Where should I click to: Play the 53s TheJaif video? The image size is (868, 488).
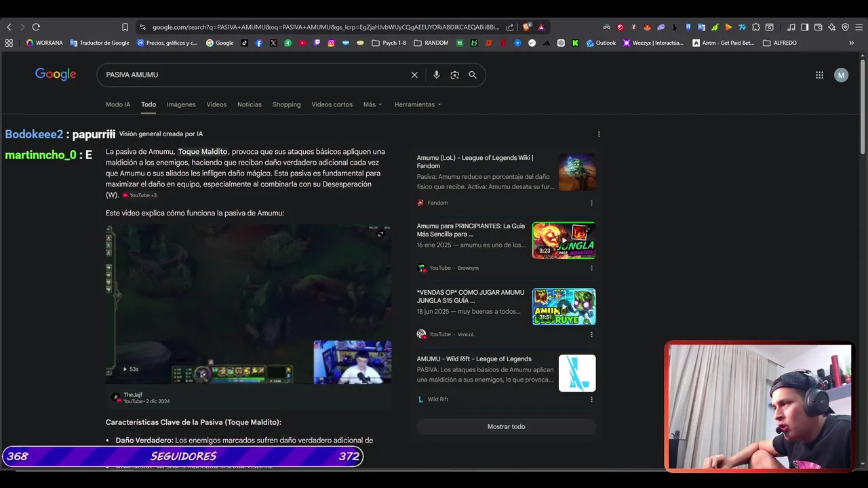248,304
